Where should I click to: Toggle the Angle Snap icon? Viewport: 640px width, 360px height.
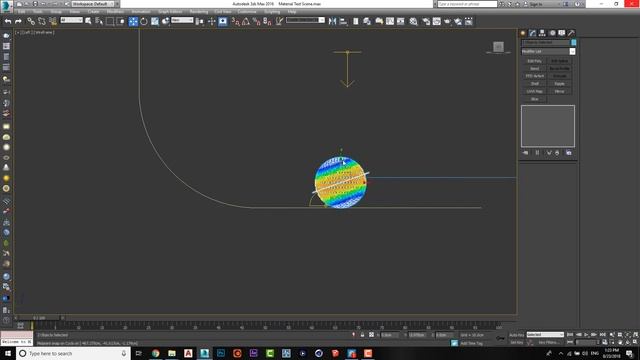click(246, 21)
